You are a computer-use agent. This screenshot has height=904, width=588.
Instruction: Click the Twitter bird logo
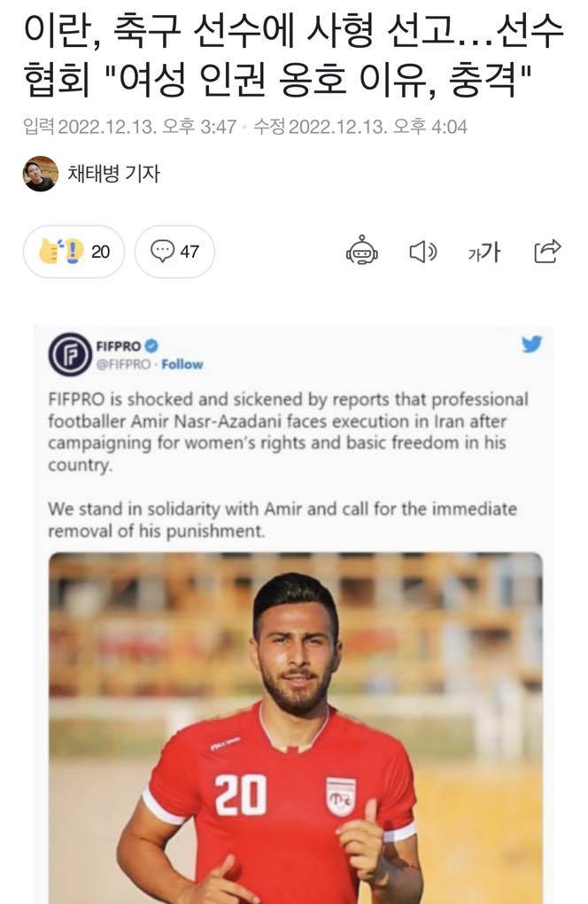coord(531,344)
